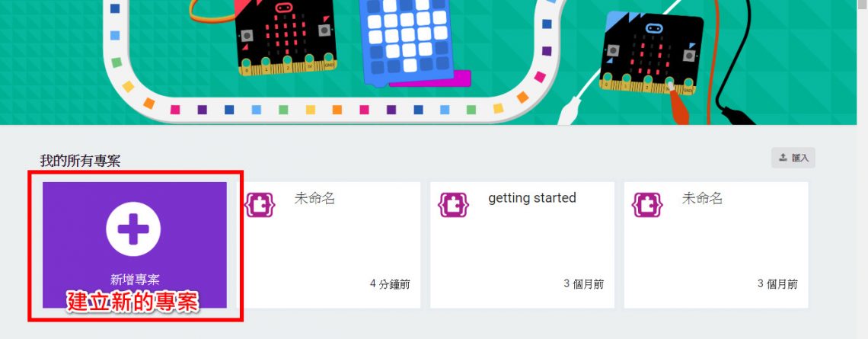
Task: Select the 新增專案 label text
Action: coord(135,280)
